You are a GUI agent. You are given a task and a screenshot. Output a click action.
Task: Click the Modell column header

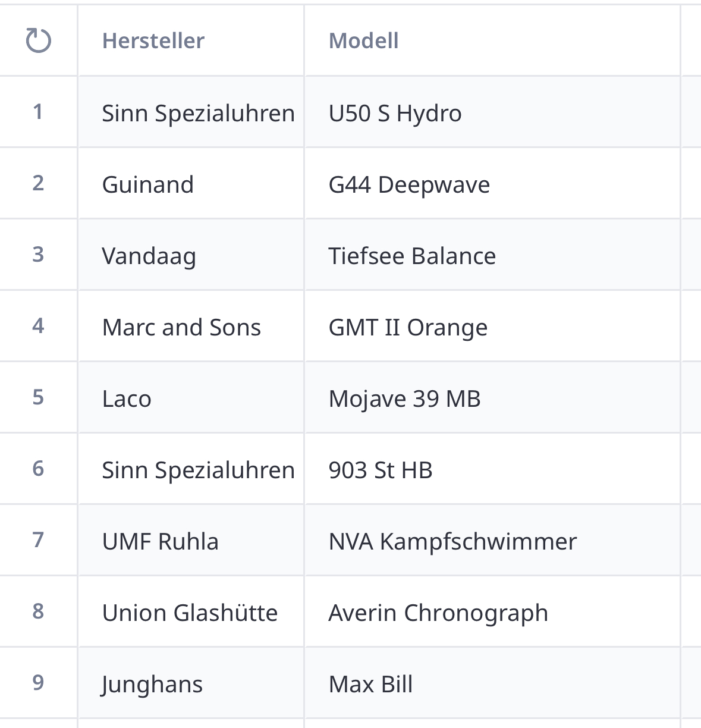[363, 40]
